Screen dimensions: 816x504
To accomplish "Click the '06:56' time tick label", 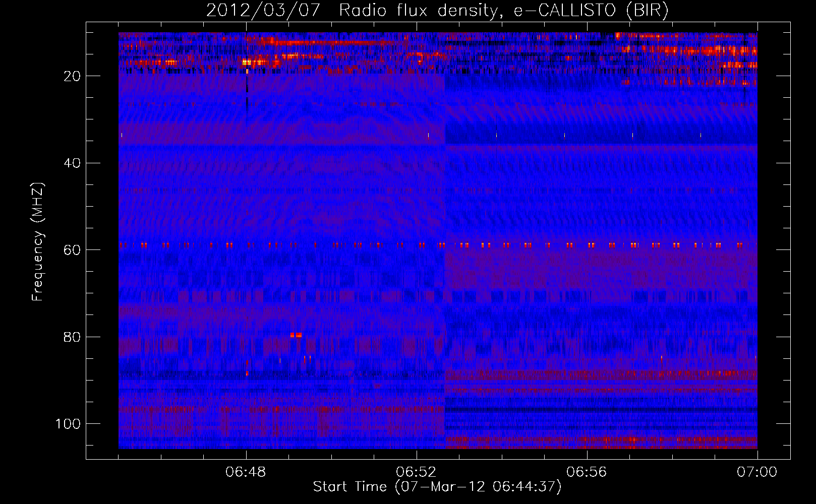I will pyautogui.click(x=587, y=472).
